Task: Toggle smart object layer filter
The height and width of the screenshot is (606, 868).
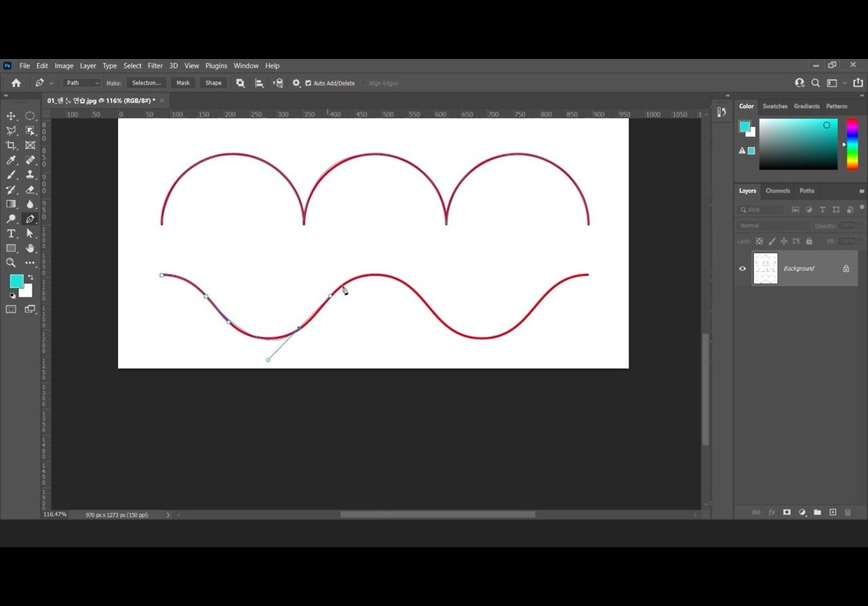Action: 850,210
